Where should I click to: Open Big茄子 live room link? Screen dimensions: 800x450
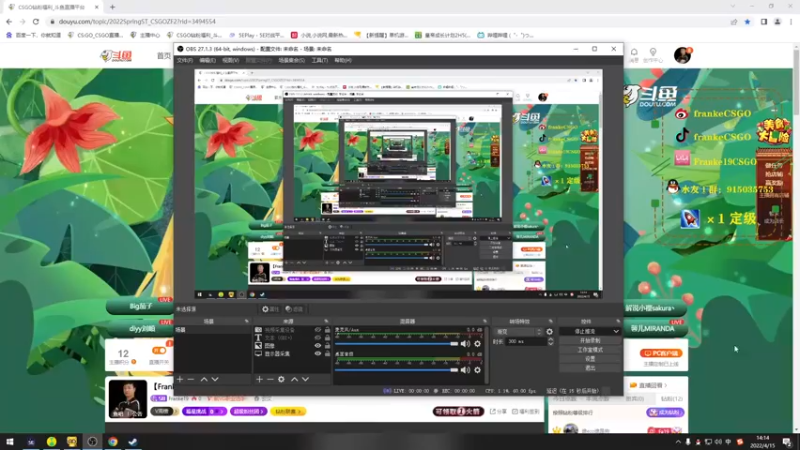[x=140, y=306]
